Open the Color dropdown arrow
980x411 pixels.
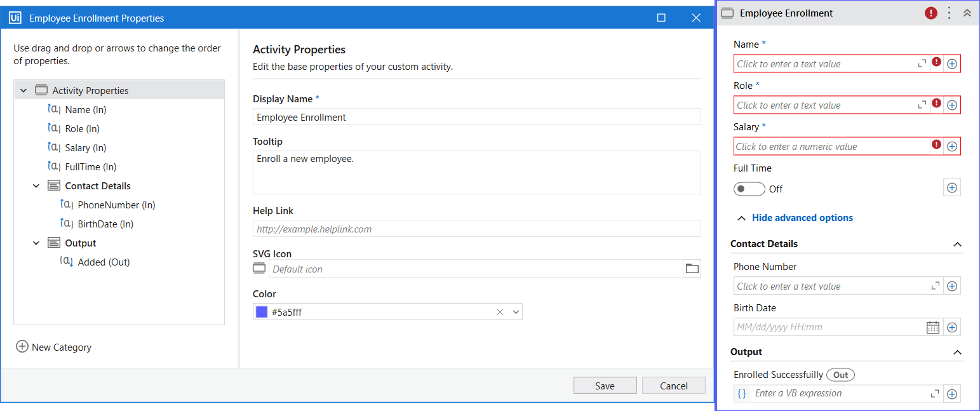click(516, 312)
